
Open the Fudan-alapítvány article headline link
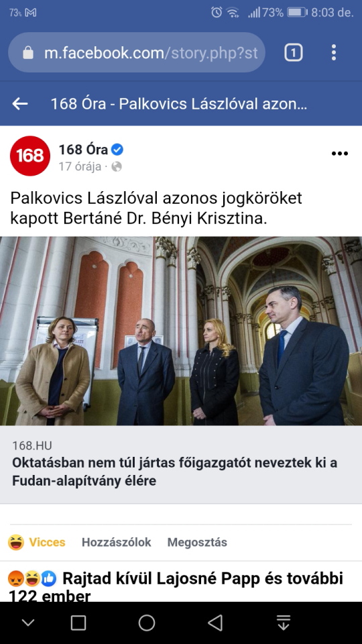pyautogui.click(x=174, y=472)
